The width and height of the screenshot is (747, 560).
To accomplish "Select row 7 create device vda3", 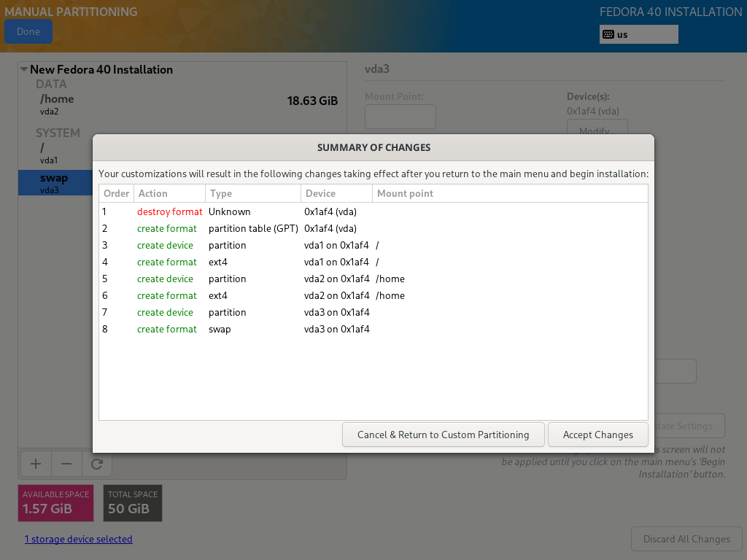I will click(x=373, y=312).
